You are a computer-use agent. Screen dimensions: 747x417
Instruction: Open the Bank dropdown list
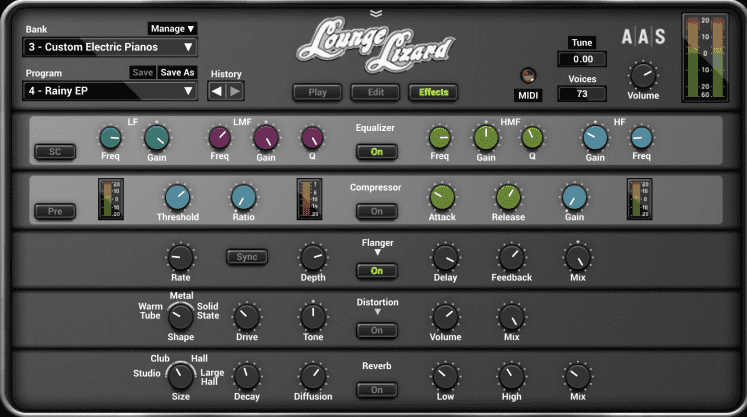coord(110,47)
